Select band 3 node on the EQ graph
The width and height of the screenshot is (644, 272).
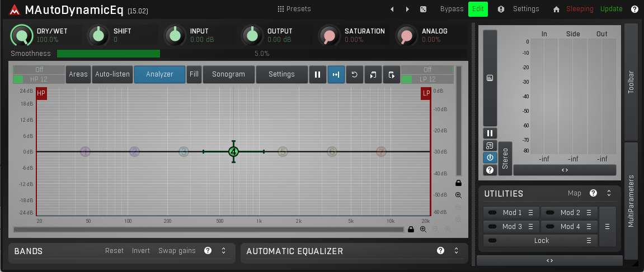[x=184, y=152]
